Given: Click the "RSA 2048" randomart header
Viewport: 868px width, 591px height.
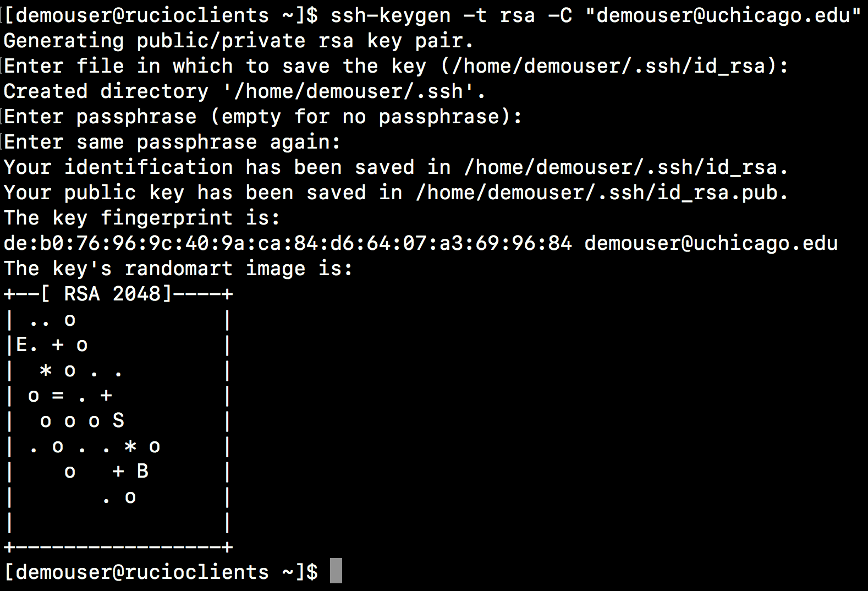Looking at the screenshot, I should 112,294.
